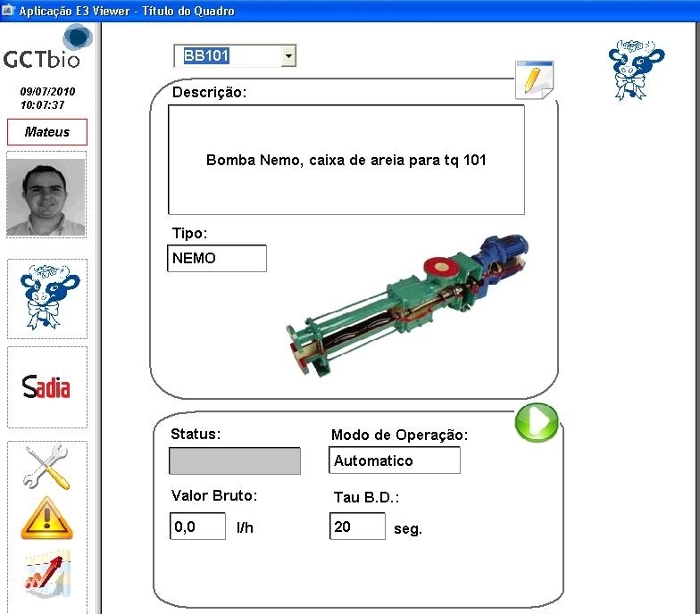Click the Modo de Operação label
This screenshot has height=614, width=700.
(399, 435)
